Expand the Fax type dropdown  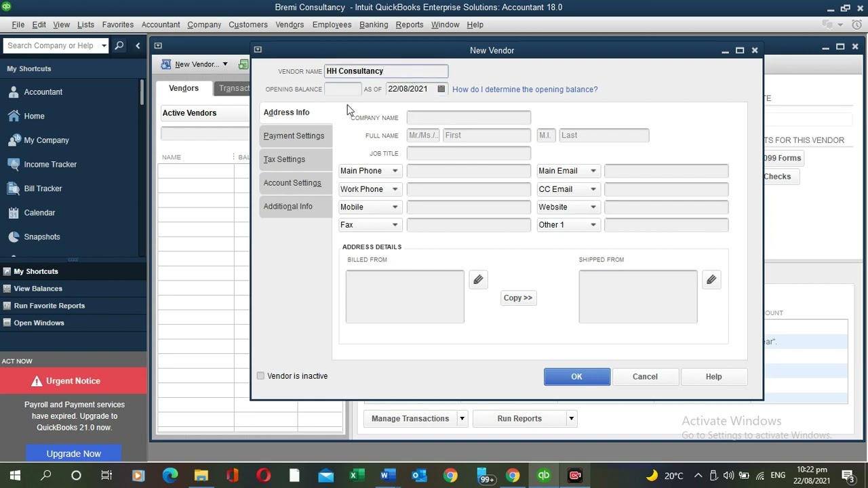(395, 225)
